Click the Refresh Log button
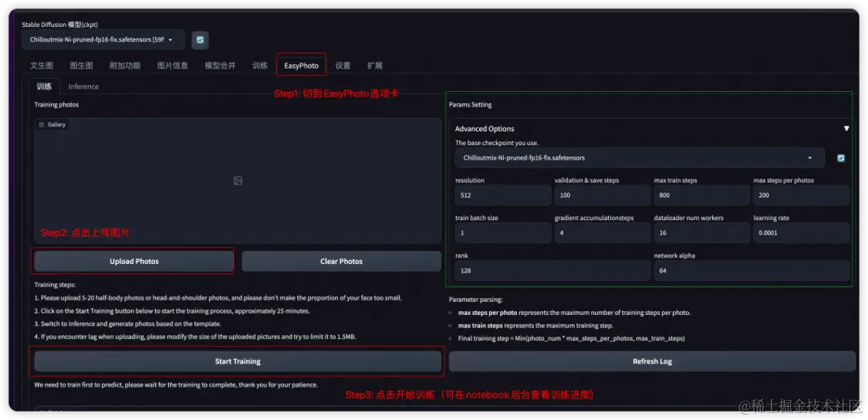Image resolution: width=868 pixels, height=420 pixels. [652, 361]
